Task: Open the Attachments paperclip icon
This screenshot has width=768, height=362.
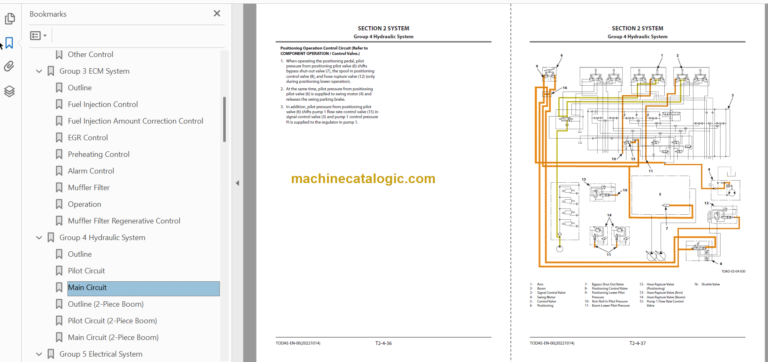Action: click(9, 67)
